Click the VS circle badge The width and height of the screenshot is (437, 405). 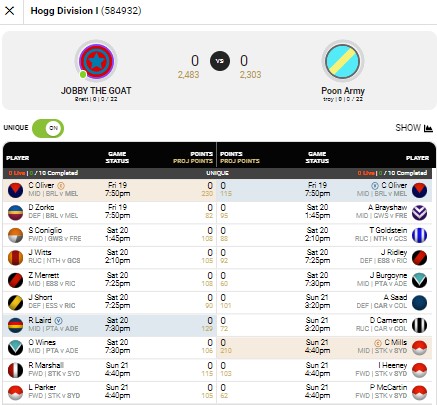[220, 61]
